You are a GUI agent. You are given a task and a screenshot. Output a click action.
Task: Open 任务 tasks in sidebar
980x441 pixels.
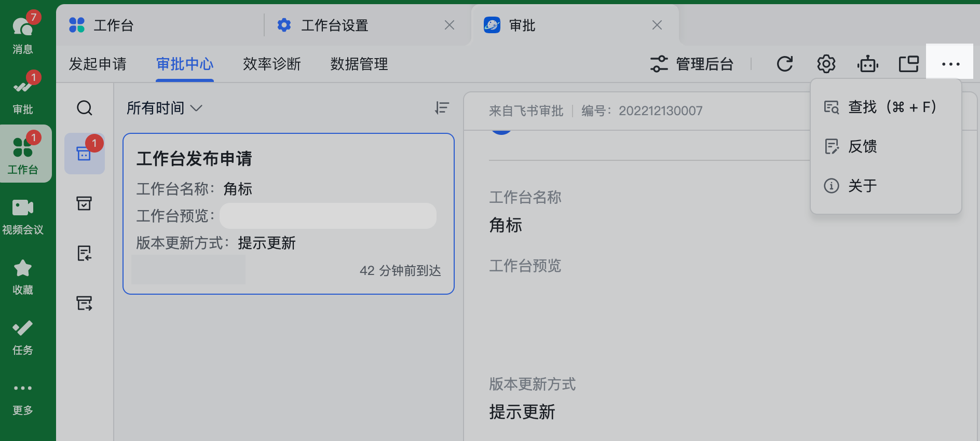coord(23,337)
